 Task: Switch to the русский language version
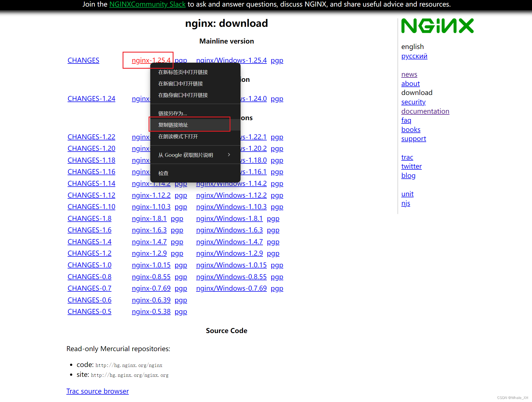pyautogui.click(x=414, y=56)
